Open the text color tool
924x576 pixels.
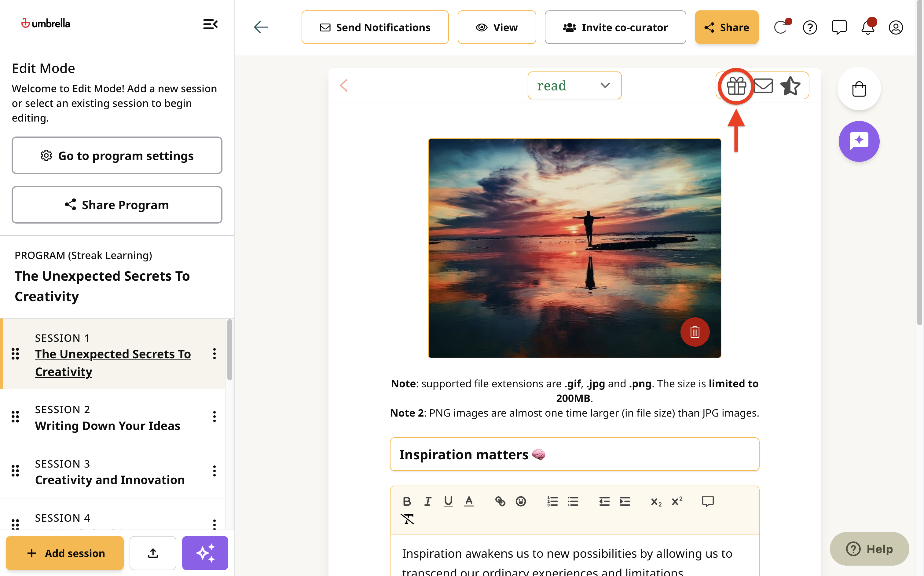469,501
